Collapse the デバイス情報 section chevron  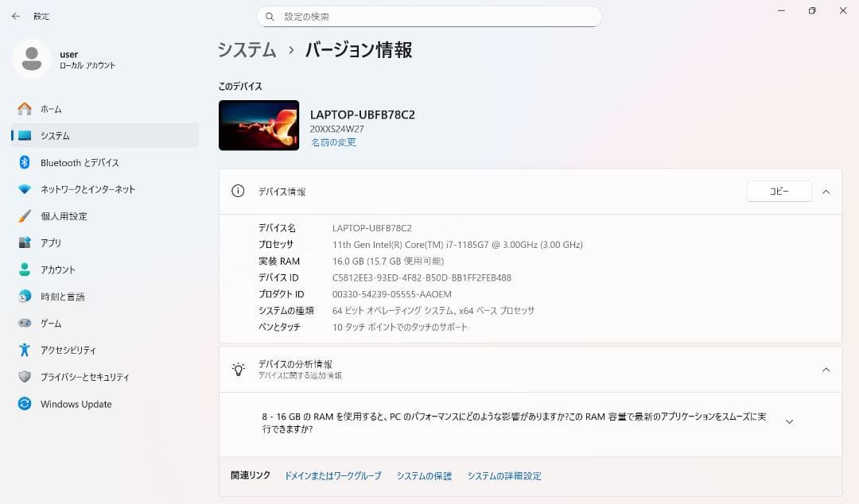(x=826, y=192)
